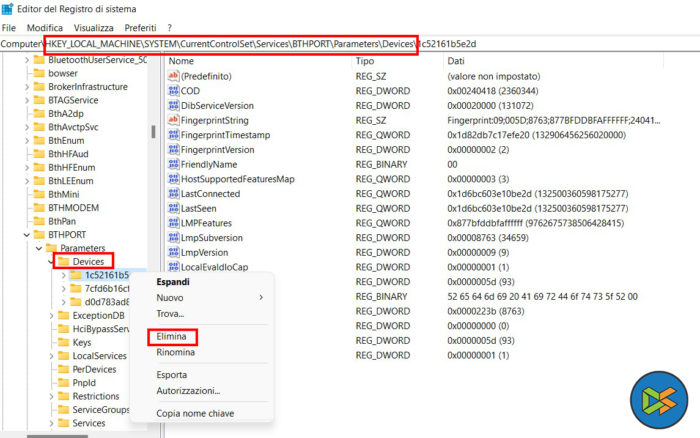Expand the BrokerInfrastructure tree node
Image resolution: width=700 pixels, height=438 pixels.
point(27,87)
